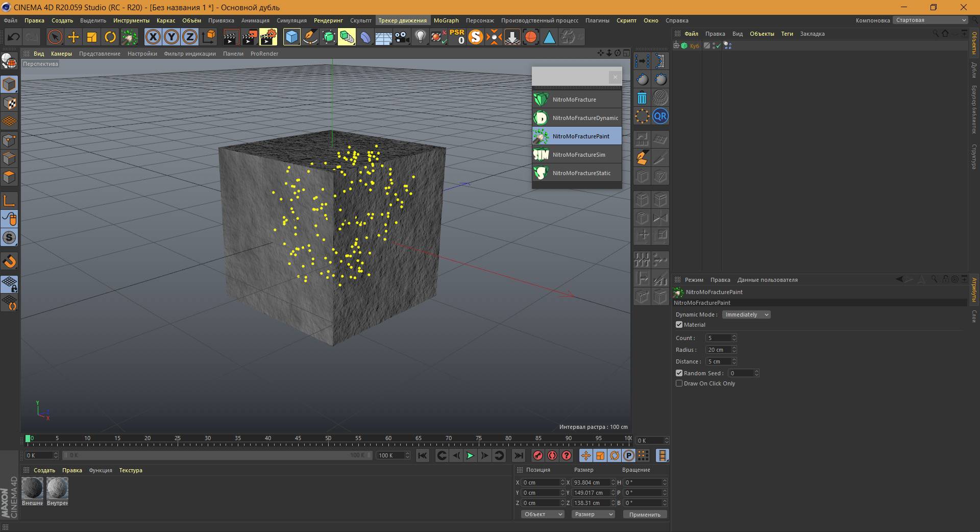
Task: Click the Count value field
Action: point(718,338)
